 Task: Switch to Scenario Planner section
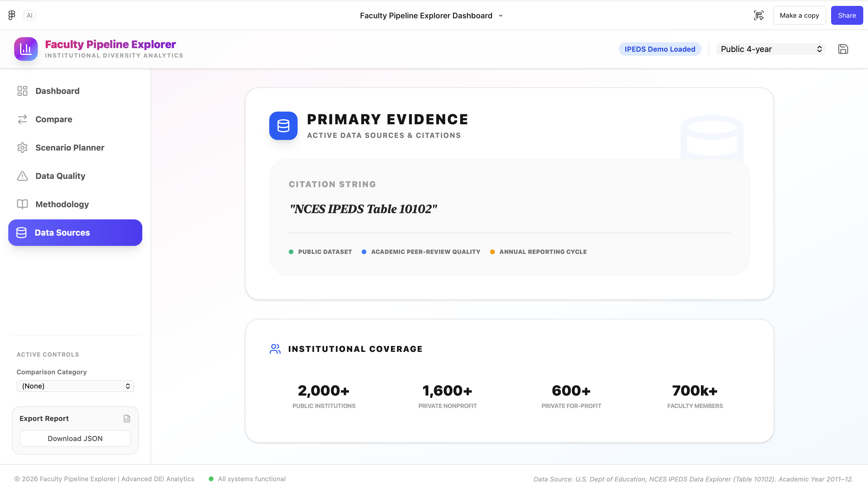70,148
